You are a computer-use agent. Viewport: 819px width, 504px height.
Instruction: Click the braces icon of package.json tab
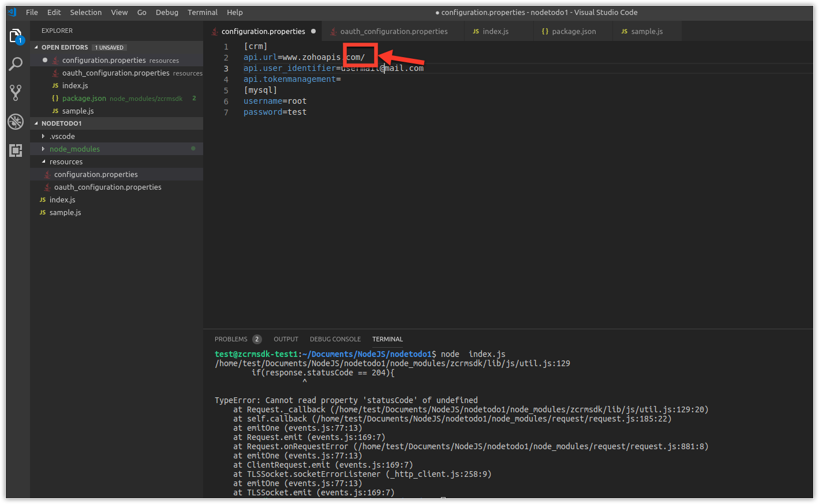click(x=545, y=31)
